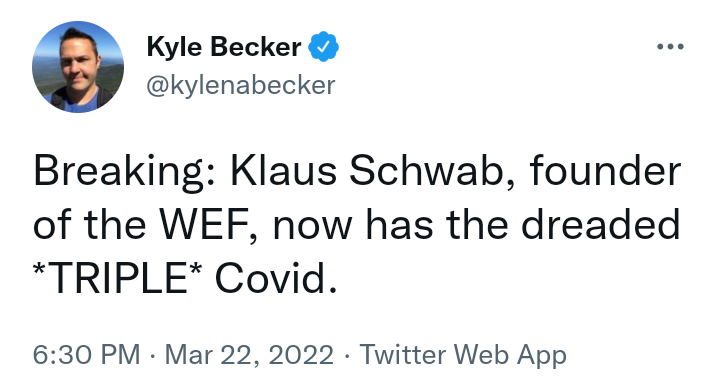This screenshot has height=391, width=720.
Task: Click the Mar 22, 2022 date
Action: click(249, 356)
